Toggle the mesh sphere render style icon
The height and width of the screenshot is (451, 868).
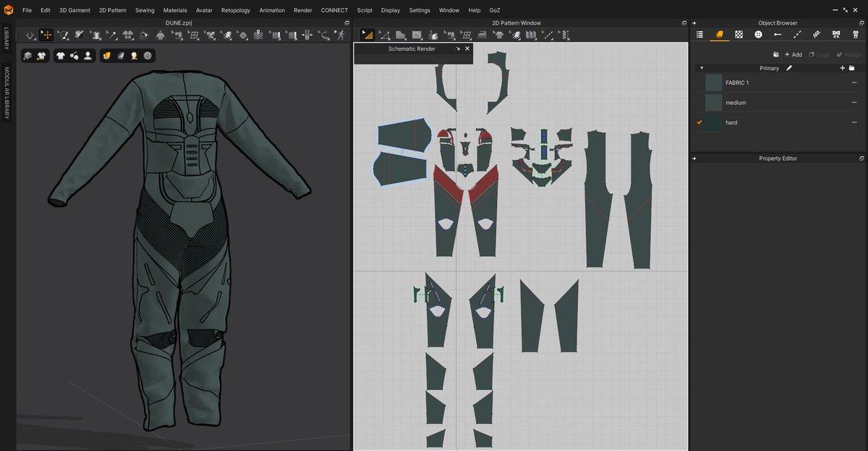click(147, 56)
